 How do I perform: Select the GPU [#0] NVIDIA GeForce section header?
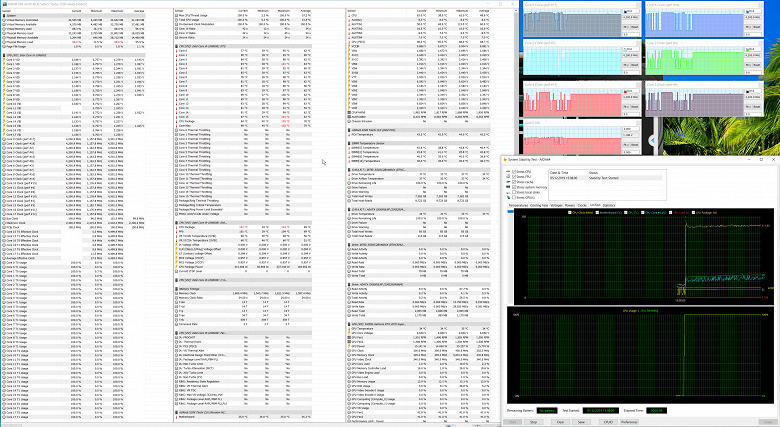pos(418,324)
